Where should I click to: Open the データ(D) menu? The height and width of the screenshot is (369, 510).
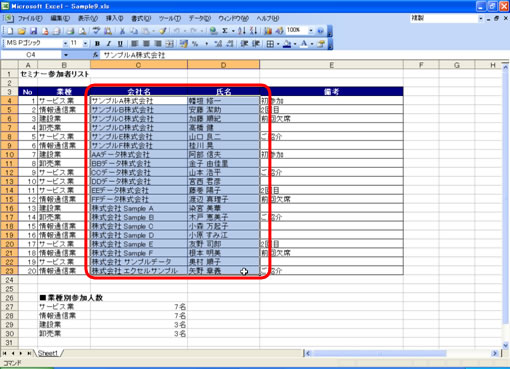[x=200, y=18]
